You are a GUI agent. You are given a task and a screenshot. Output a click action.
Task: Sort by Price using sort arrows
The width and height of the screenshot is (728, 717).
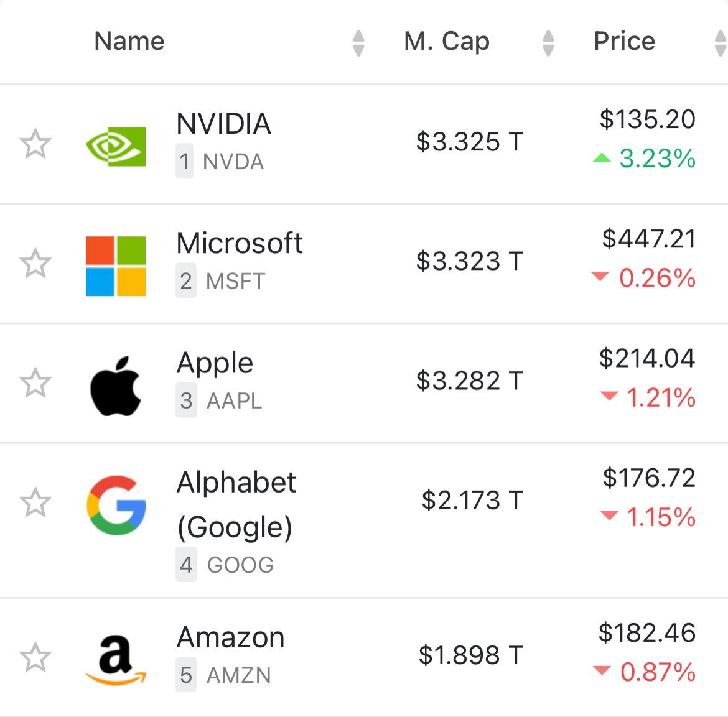(720, 43)
